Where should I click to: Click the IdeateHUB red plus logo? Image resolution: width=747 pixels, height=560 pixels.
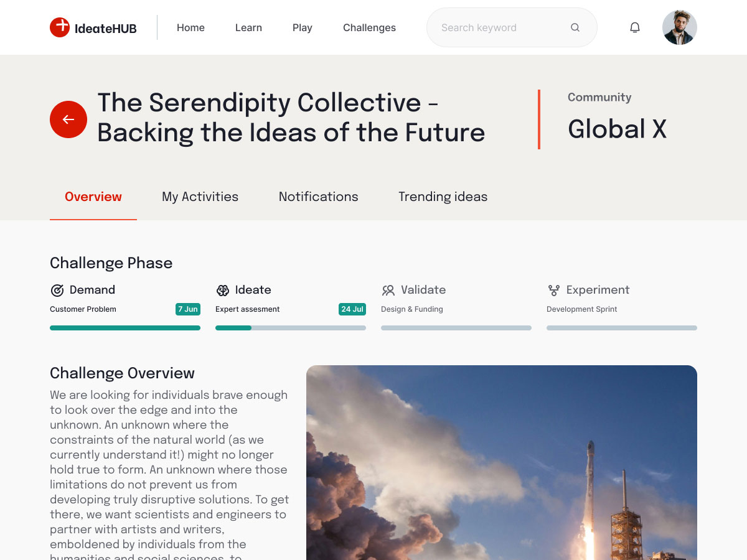[60, 27]
